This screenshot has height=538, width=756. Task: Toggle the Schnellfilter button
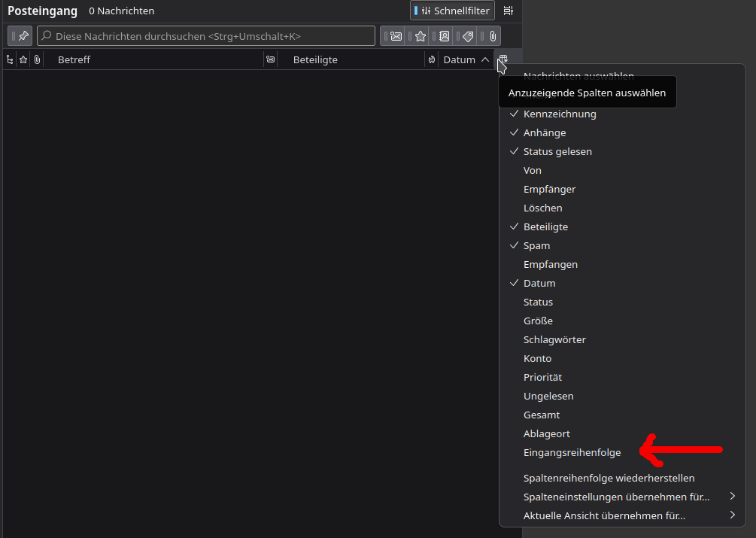tap(452, 11)
